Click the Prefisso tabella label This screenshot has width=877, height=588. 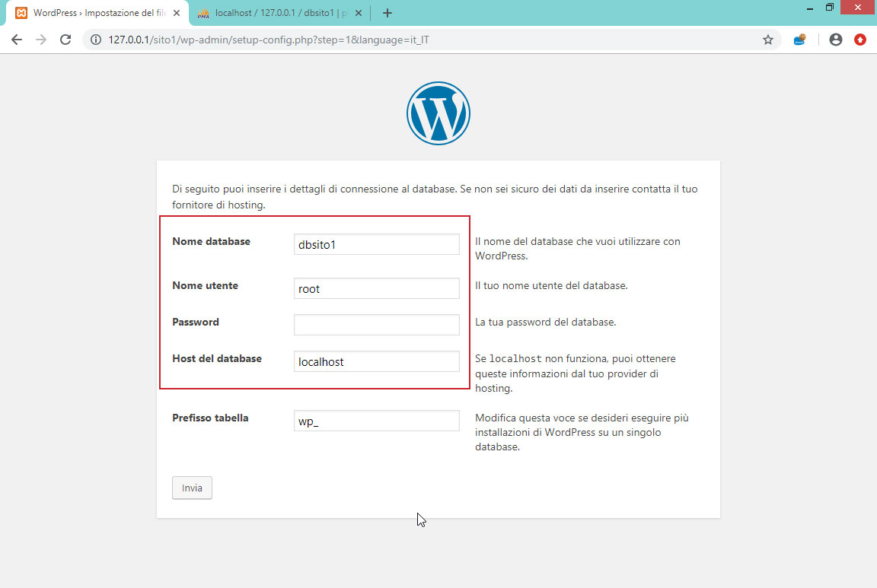coord(210,418)
